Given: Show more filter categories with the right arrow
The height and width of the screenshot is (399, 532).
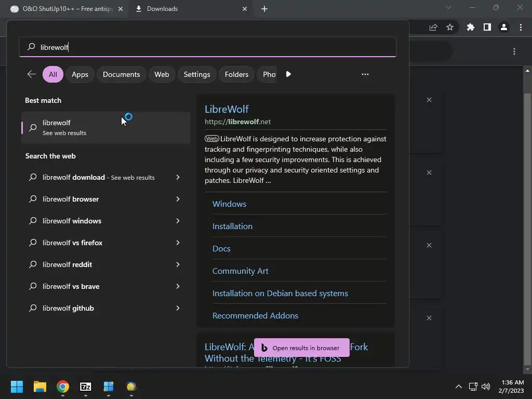Looking at the screenshot, I should coord(288,74).
